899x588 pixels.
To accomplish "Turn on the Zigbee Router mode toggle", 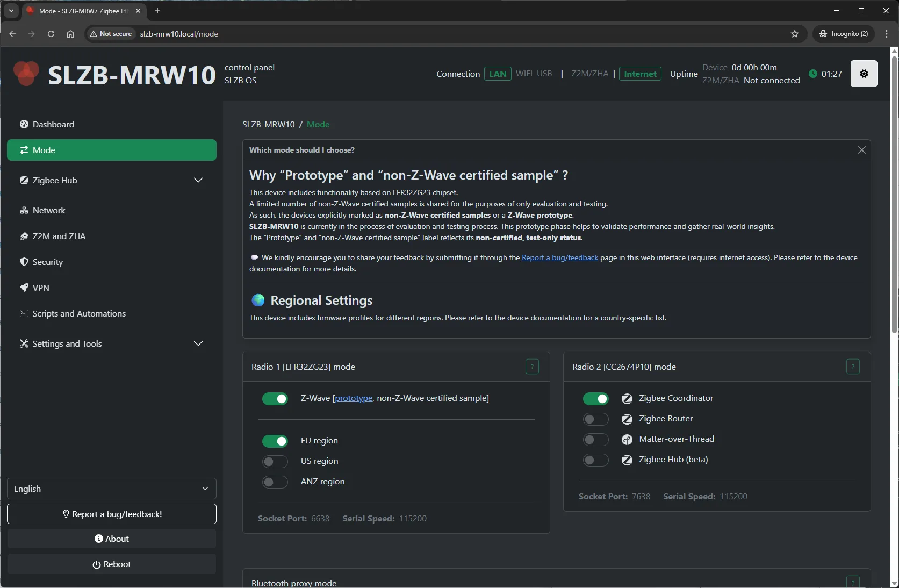I will tap(595, 419).
